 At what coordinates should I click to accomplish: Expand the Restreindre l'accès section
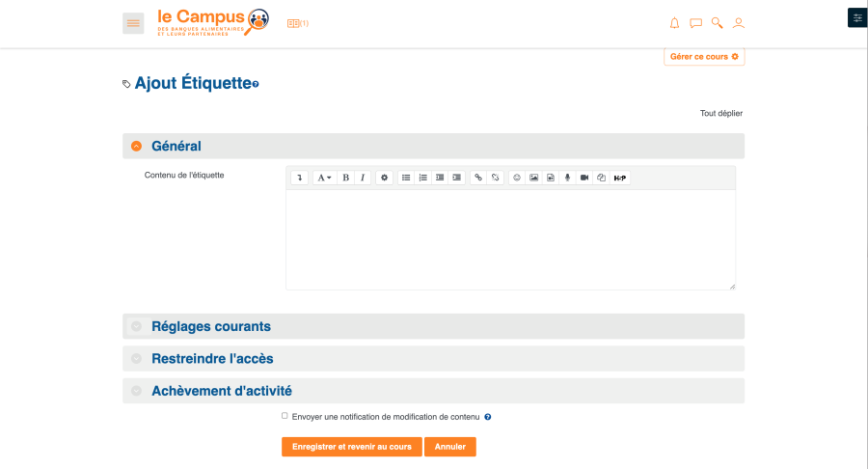(212, 358)
